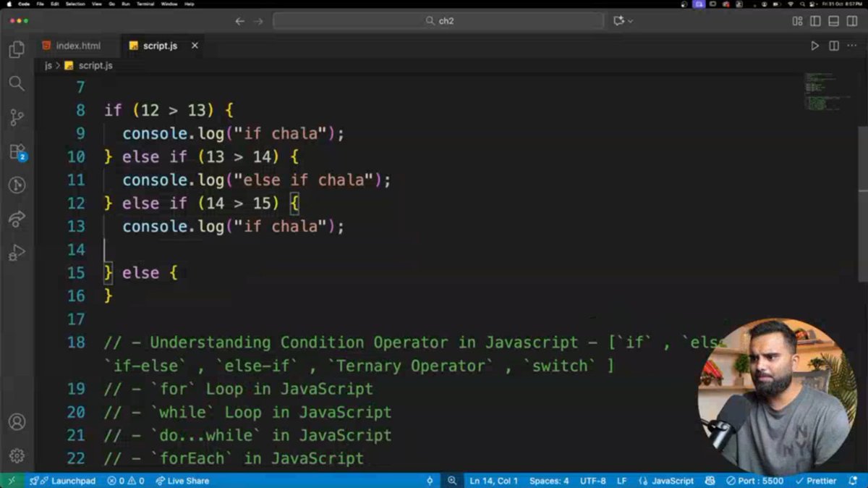Image resolution: width=868 pixels, height=488 pixels.
Task: Open the Copilot chat icon in title bar
Action: pyautogui.click(x=618, y=21)
